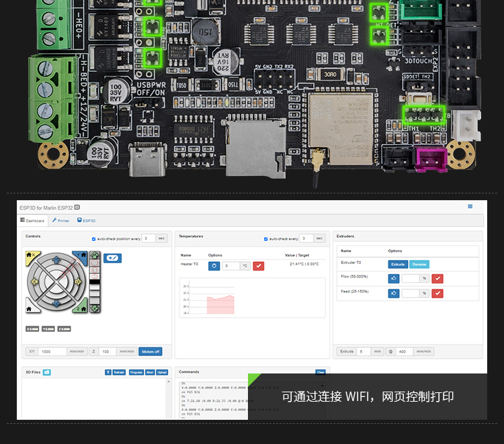
Task: Apply Heater T0 temperature red check
Action: 259,266
